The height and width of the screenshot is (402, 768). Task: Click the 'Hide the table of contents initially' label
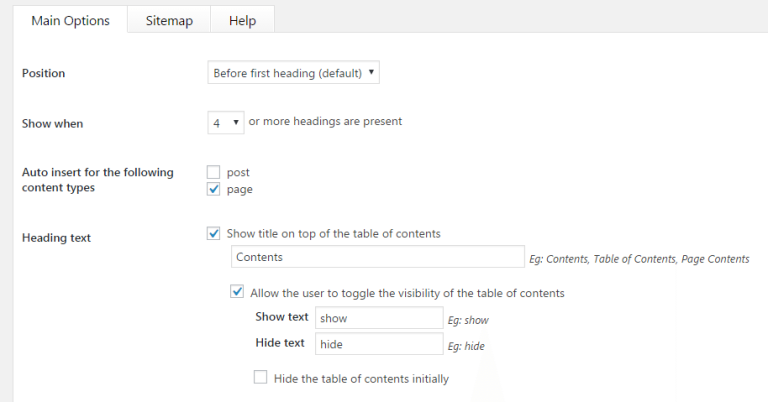(361, 378)
